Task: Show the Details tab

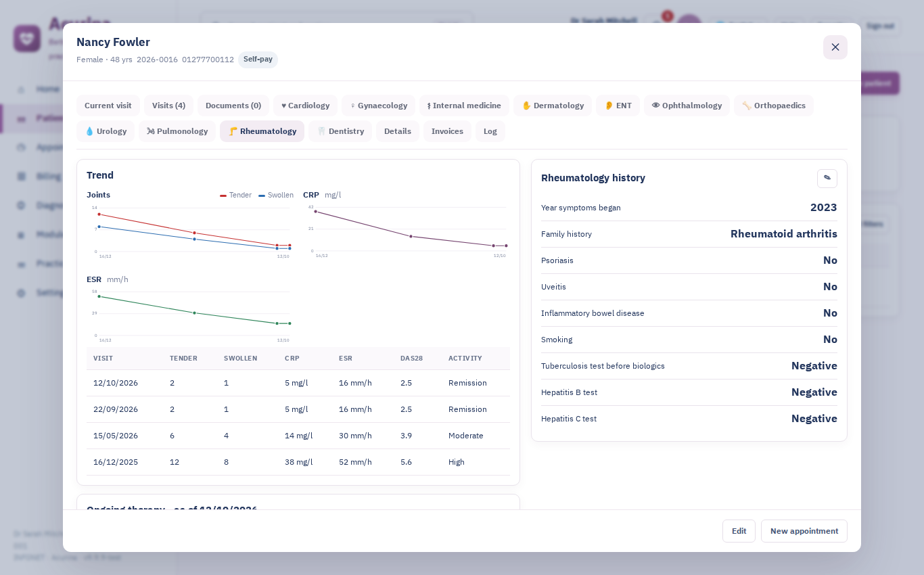Action: coord(398,131)
